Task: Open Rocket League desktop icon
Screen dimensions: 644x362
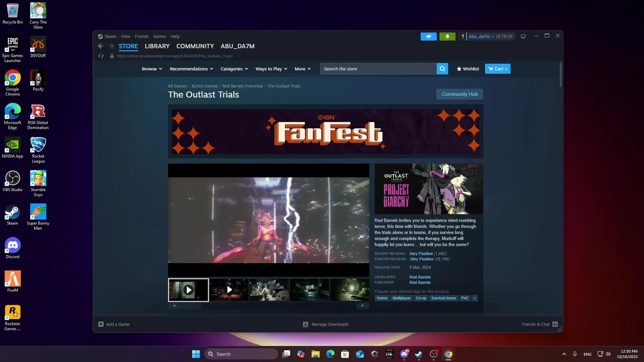Action: (x=38, y=150)
